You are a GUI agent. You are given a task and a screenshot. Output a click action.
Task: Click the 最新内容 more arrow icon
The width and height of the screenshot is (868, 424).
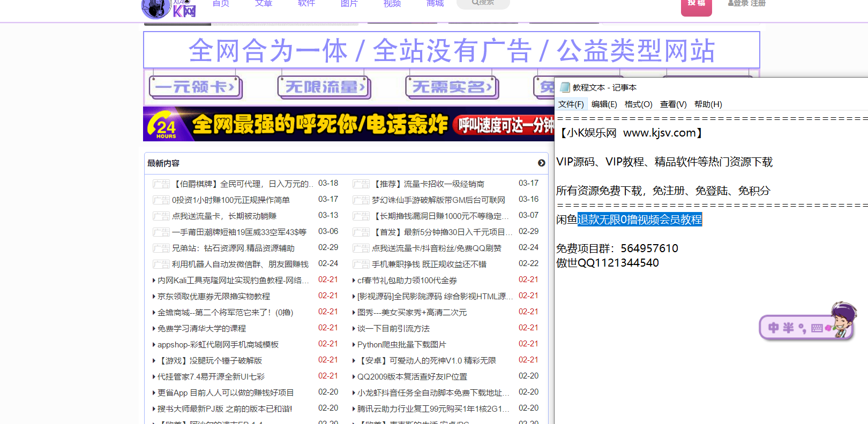542,163
